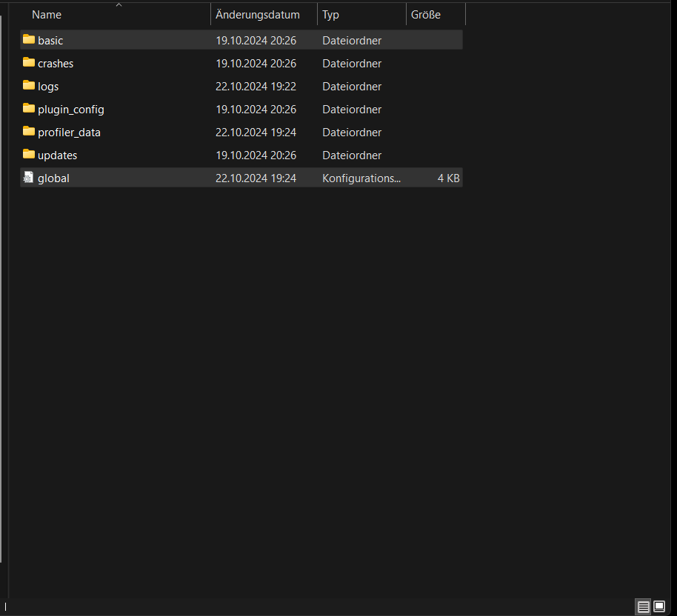Toggle the sort arrow above Name
Screen dimensions: 677x616
point(119,4)
